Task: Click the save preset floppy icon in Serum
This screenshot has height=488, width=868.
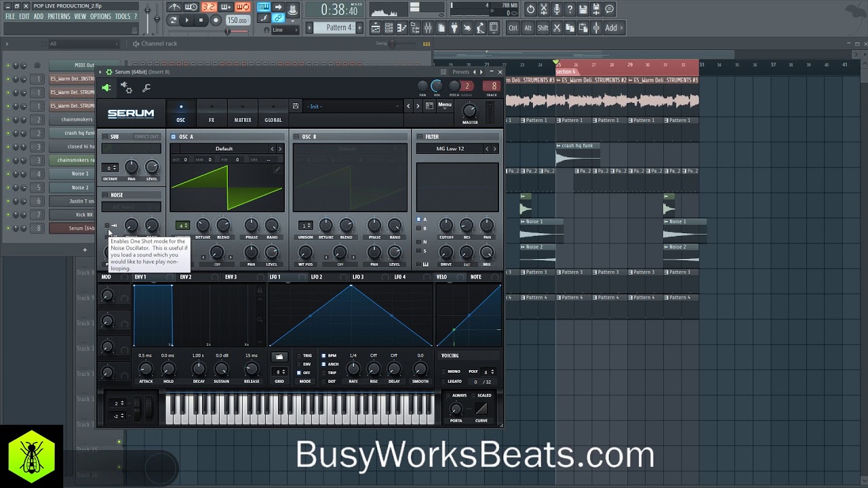Action: point(295,106)
